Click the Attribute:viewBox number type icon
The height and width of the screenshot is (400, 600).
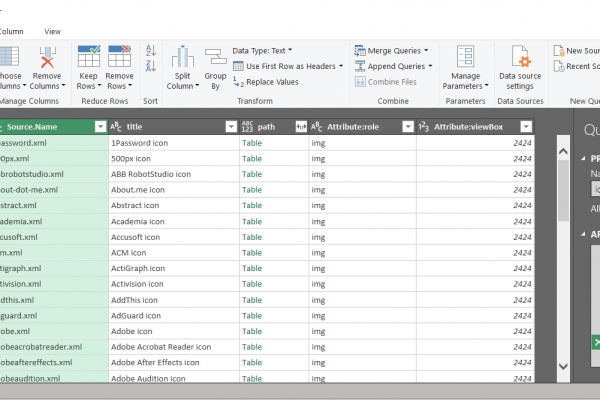tap(424, 127)
